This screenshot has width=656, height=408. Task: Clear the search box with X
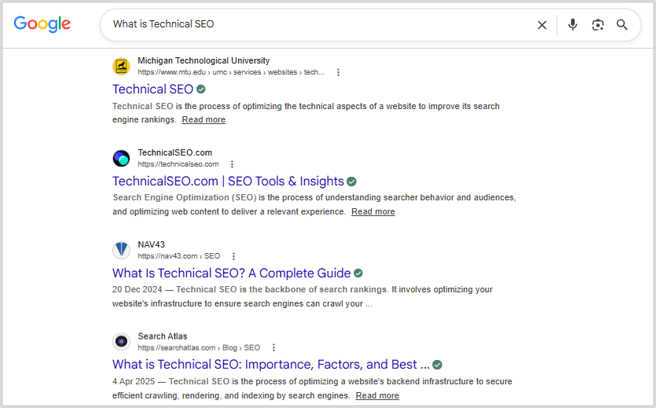tap(542, 25)
